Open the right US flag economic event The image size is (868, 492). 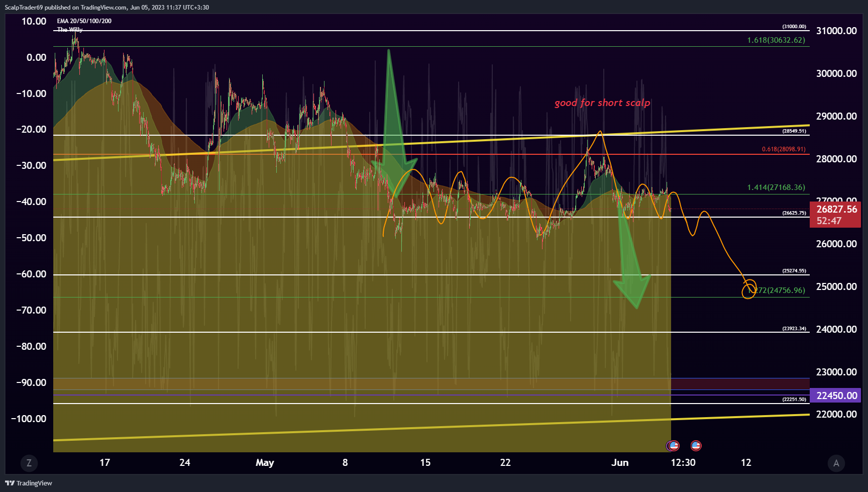(696, 445)
